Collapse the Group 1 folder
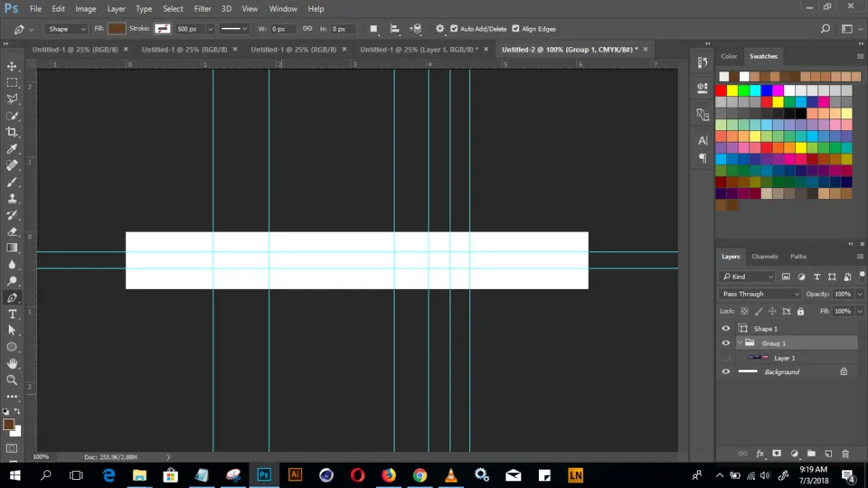 tap(741, 343)
